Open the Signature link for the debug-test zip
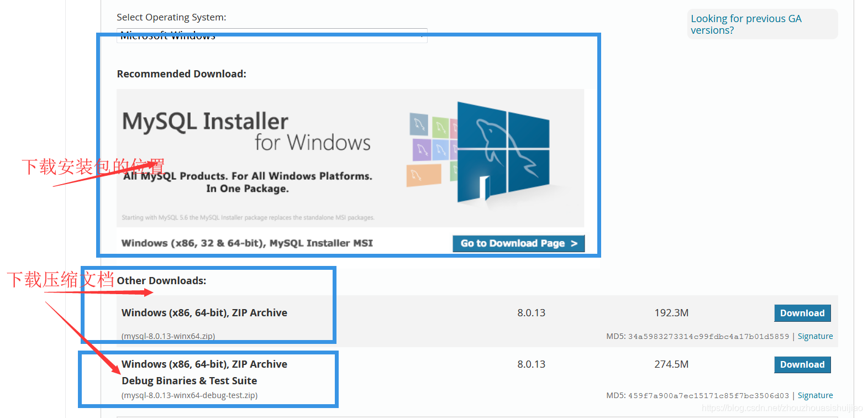This screenshot has height=418, width=868. click(x=815, y=395)
